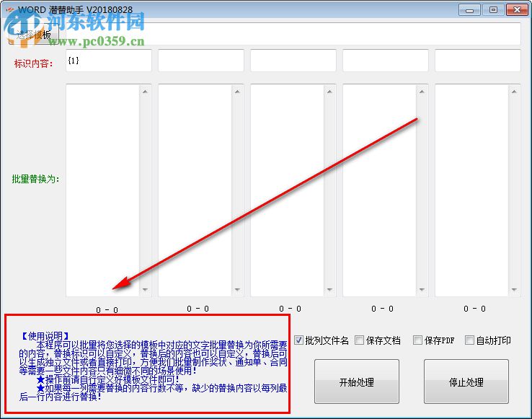Click the down arrow of third replace list scrollbar

click(329, 290)
